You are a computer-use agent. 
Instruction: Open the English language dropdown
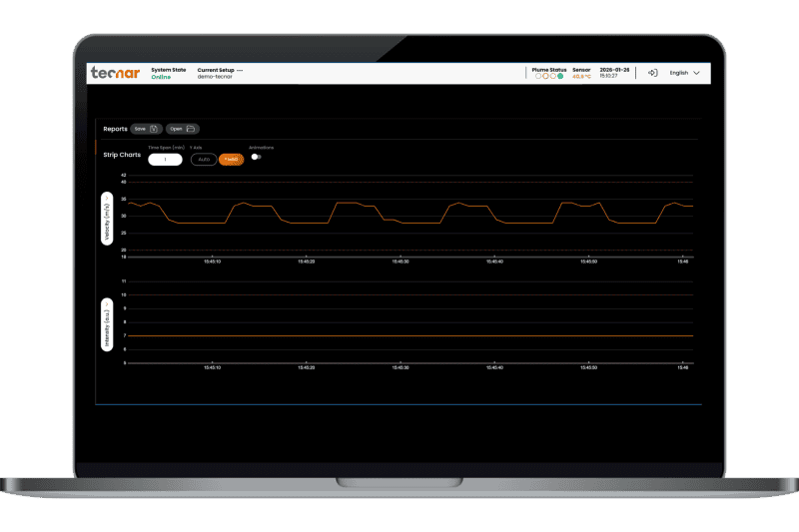(x=683, y=73)
